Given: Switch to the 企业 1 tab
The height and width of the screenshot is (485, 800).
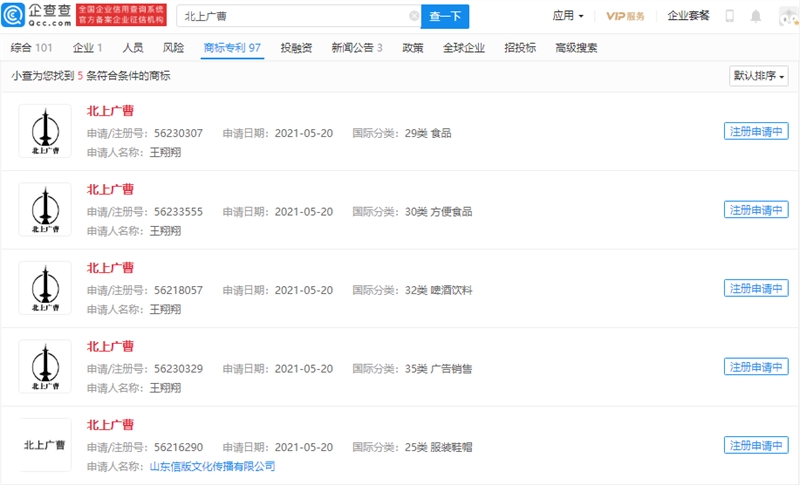Looking at the screenshot, I should [87, 48].
